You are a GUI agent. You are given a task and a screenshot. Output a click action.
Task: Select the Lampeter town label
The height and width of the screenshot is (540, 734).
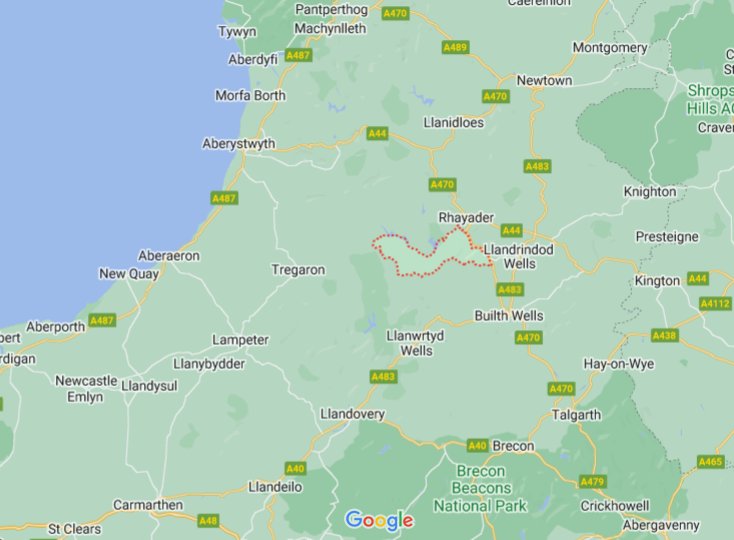[x=240, y=340]
